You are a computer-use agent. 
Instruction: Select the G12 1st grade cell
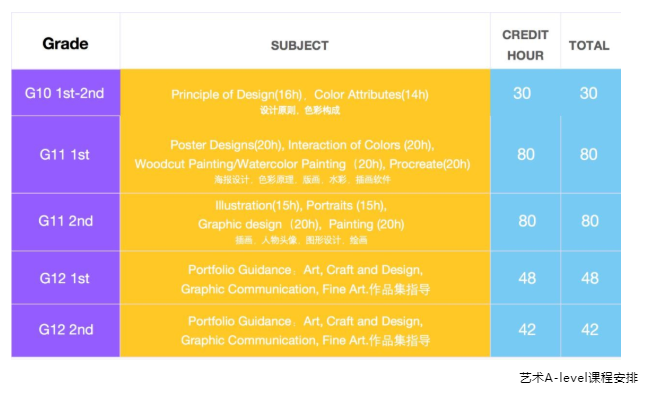pyautogui.click(x=66, y=278)
